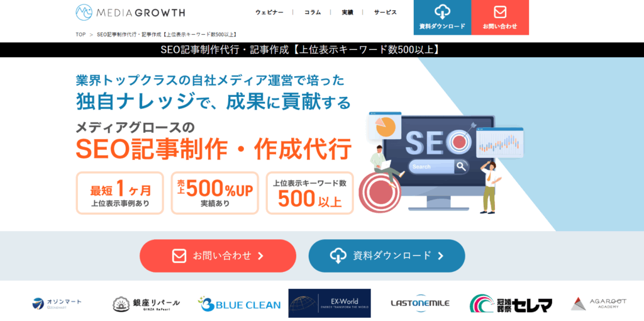Follow the TOP breadcrumb link

[80, 35]
